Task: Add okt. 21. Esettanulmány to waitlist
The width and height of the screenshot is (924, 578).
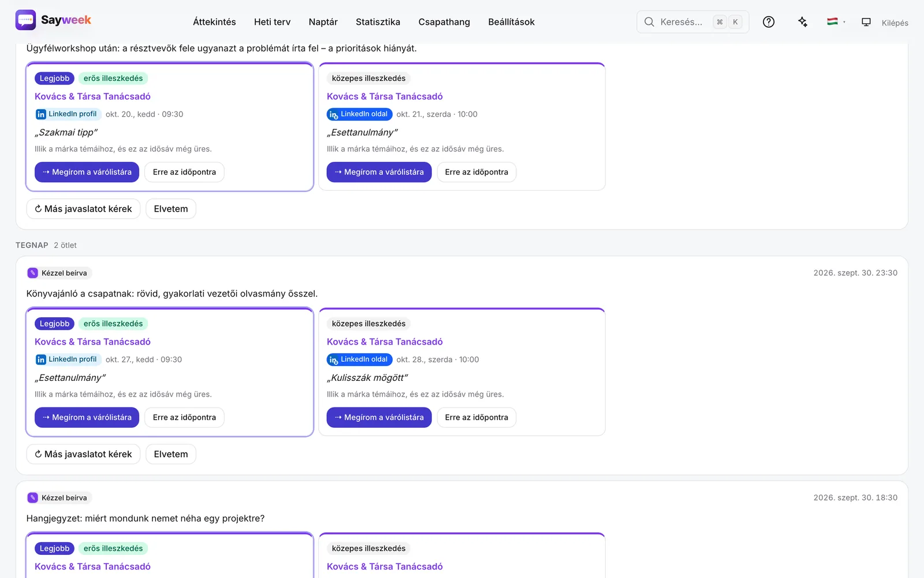Action: [379, 172]
